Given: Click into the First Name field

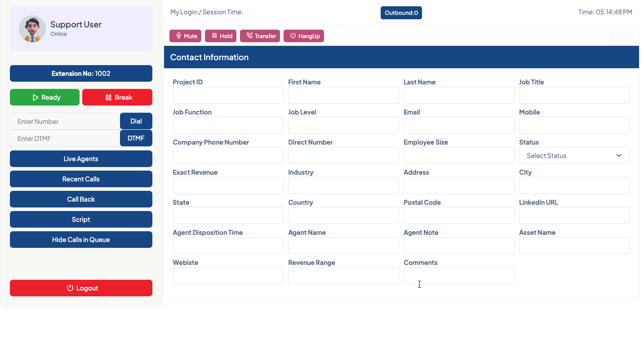Looking at the screenshot, I should (x=343, y=95).
